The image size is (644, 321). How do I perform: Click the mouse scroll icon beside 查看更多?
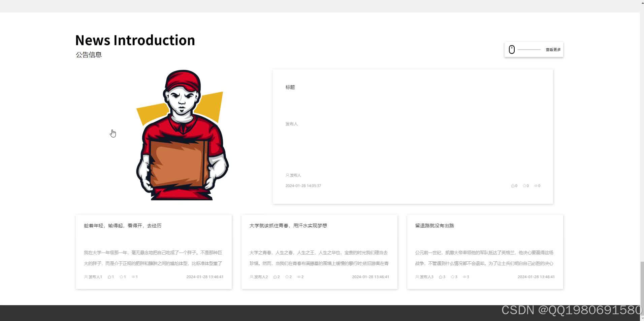(512, 50)
